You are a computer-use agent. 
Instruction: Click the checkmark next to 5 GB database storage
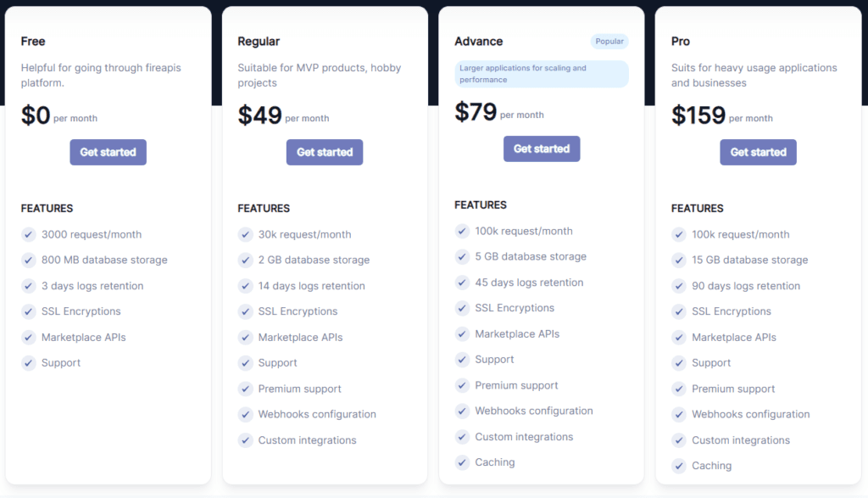point(462,256)
